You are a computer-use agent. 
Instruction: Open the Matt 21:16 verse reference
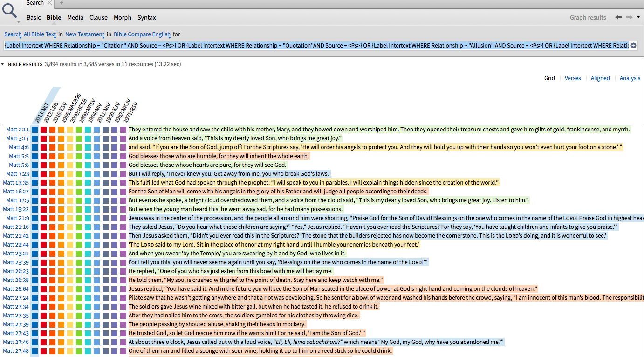coord(16,227)
